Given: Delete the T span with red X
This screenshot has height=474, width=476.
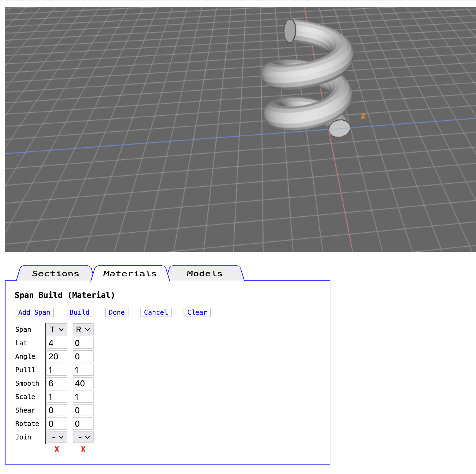Looking at the screenshot, I should pyautogui.click(x=57, y=449).
